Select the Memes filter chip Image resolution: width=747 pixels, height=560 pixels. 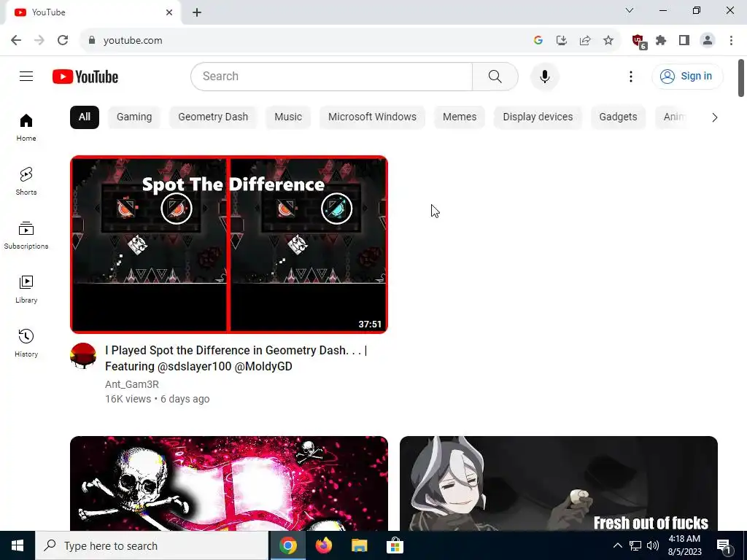[460, 117]
